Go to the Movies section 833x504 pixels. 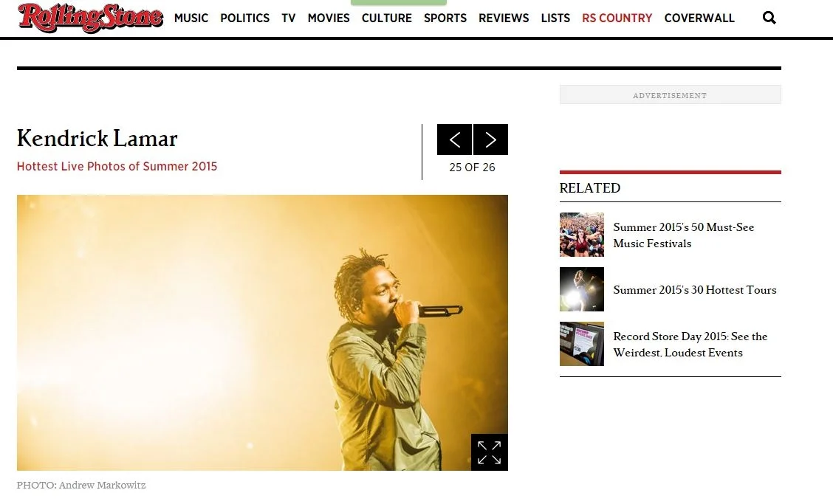click(x=329, y=18)
